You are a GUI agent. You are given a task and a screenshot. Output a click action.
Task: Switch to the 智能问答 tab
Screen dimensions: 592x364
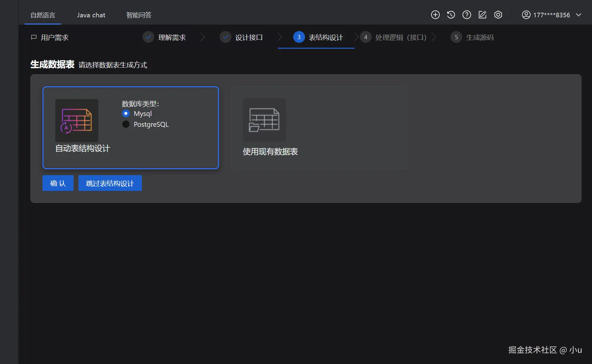pyautogui.click(x=139, y=15)
